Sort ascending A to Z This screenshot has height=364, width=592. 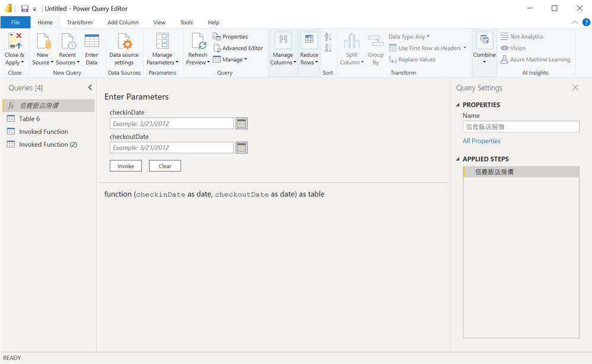pyautogui.click(x=328, y=37)
